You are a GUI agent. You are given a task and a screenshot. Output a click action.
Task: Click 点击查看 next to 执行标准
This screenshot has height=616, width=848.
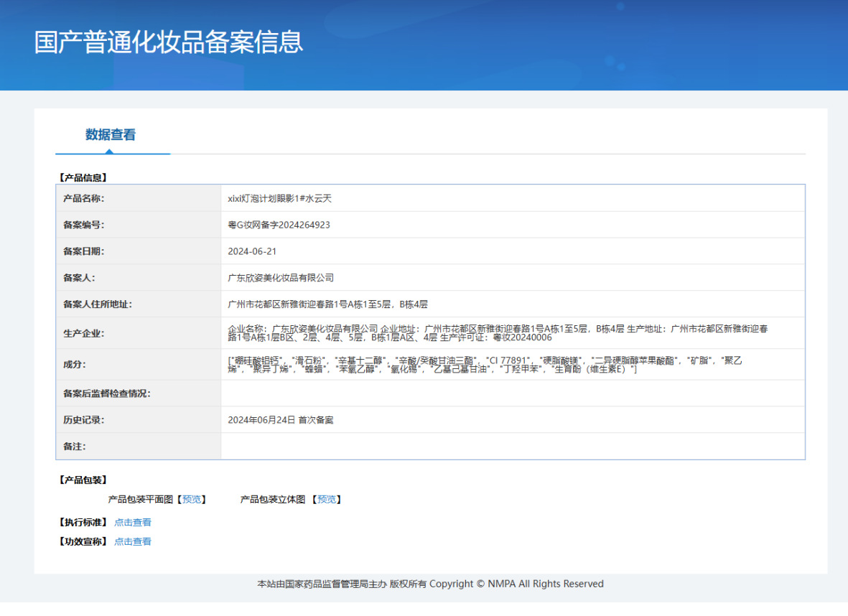click(x=133, y=523)
